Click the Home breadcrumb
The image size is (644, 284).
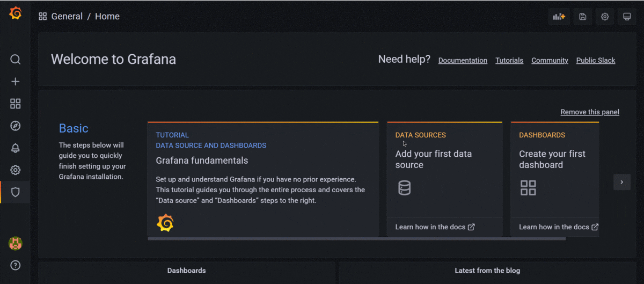click(x=107, y=17)
